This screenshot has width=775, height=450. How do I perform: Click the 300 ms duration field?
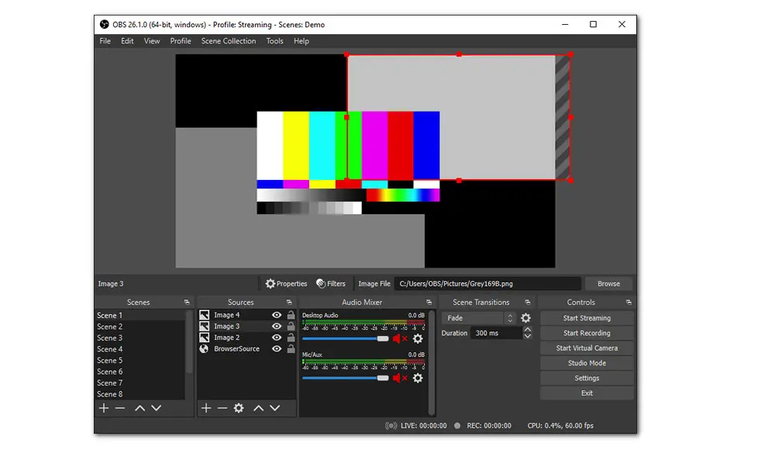tap(496, 333)
